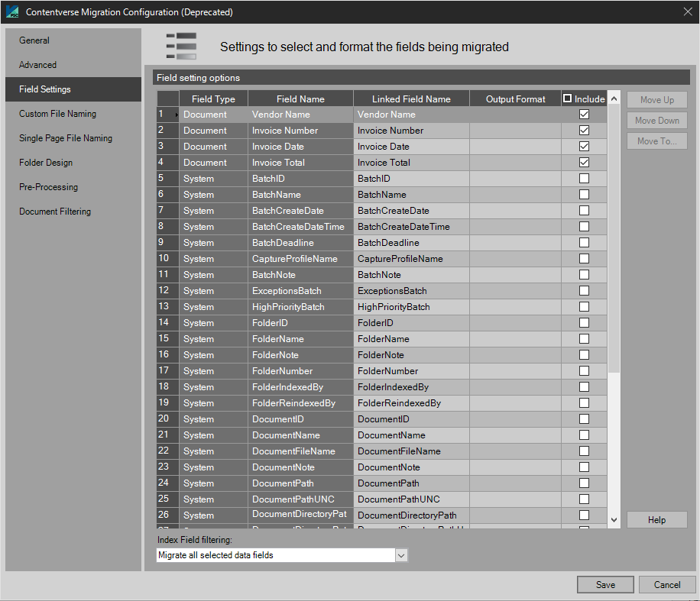This screenshot has width=700, height=601.
Task: Sort by the Field Type column header
Action: (213, 99)
